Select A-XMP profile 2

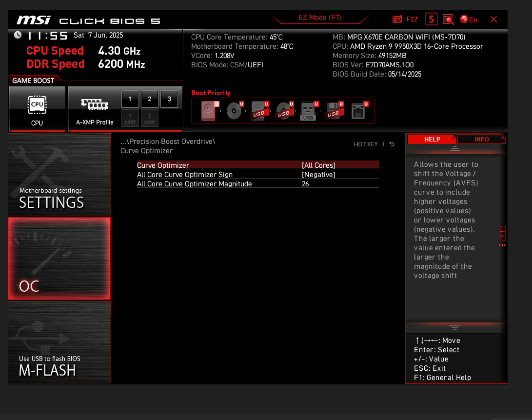pyautogui.click(x=150, y=99)
